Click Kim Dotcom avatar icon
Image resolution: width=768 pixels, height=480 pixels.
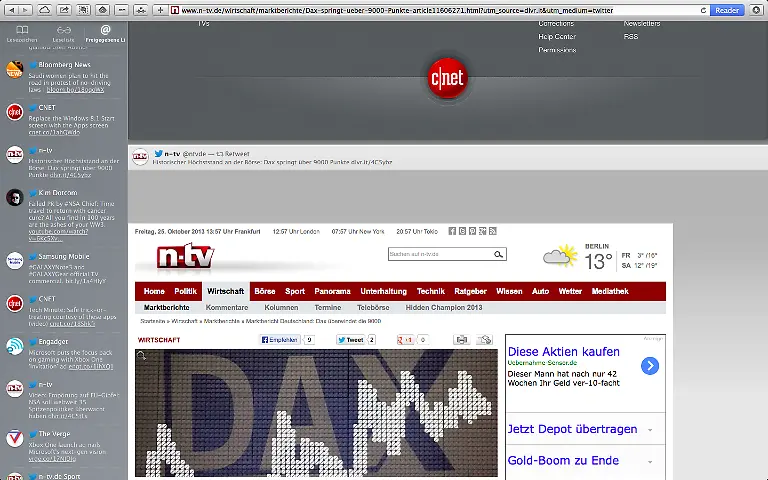[15, 197]
